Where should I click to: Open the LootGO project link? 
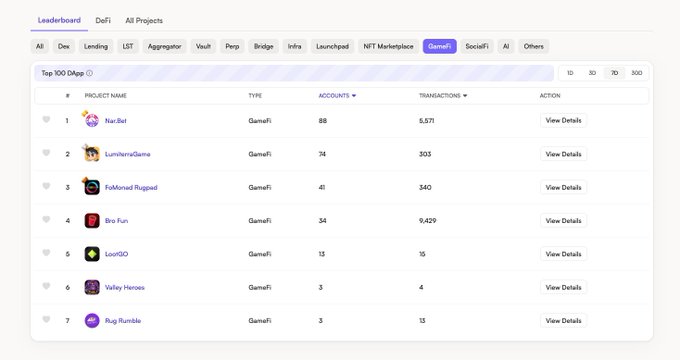pyautogui.click(x=116, y=254)
